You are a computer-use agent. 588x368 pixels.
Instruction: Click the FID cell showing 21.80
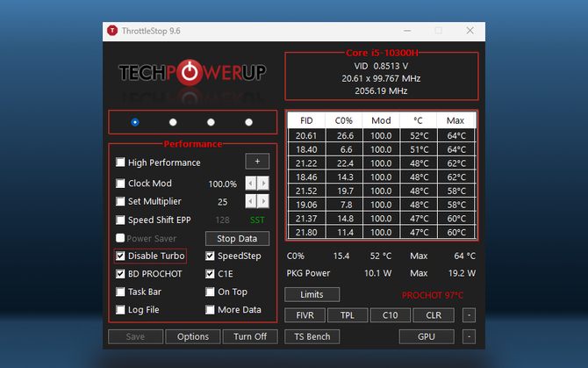(306, 233)
